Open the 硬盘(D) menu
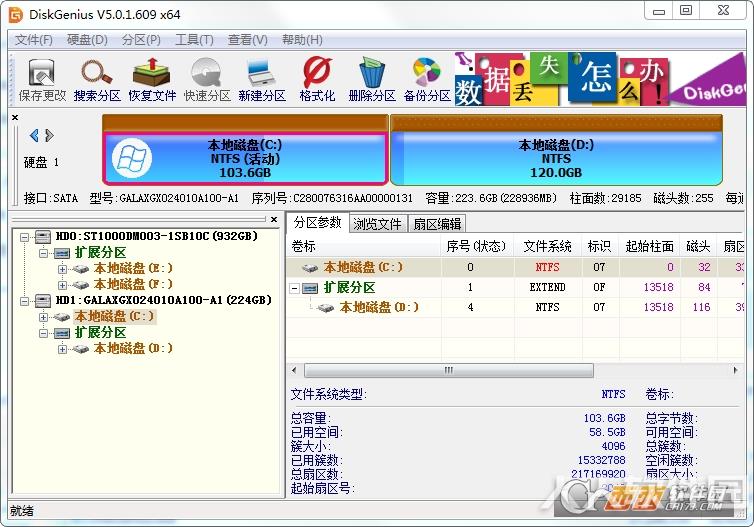 tap(87, 40)
